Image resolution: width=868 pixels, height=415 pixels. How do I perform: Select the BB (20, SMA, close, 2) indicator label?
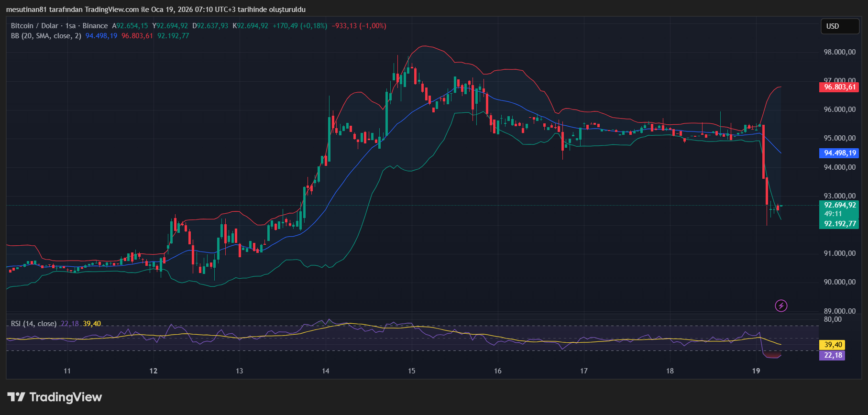(x=46, y=36)
